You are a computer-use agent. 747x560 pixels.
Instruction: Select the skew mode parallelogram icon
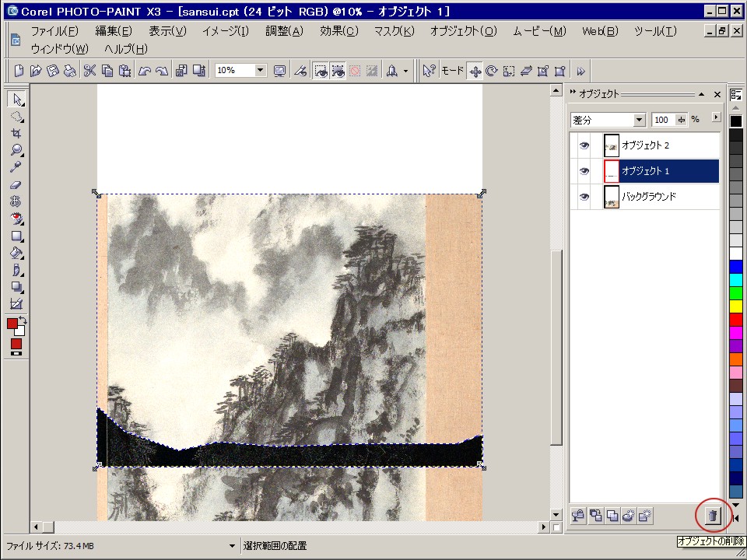(x=526, y=71)
